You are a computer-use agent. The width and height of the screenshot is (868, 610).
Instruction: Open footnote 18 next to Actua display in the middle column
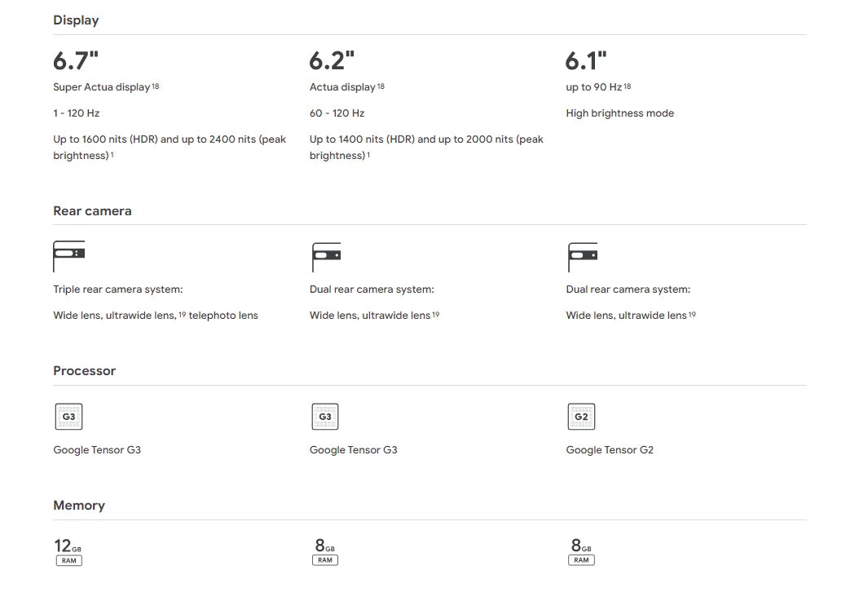[381, 86]
